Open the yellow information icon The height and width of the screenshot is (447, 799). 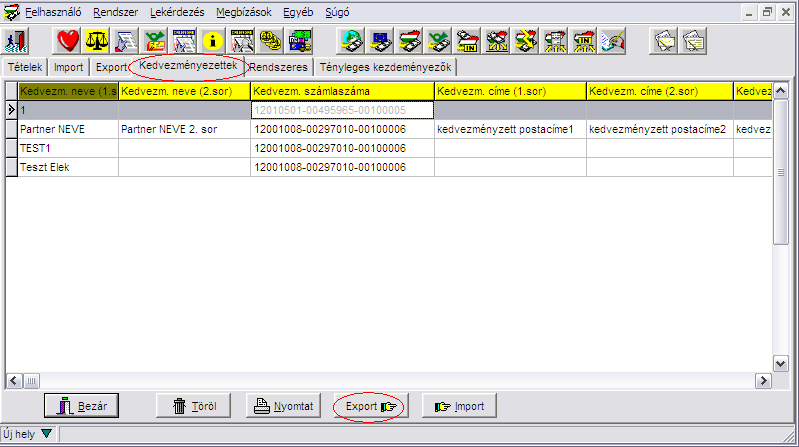[213, 41]
